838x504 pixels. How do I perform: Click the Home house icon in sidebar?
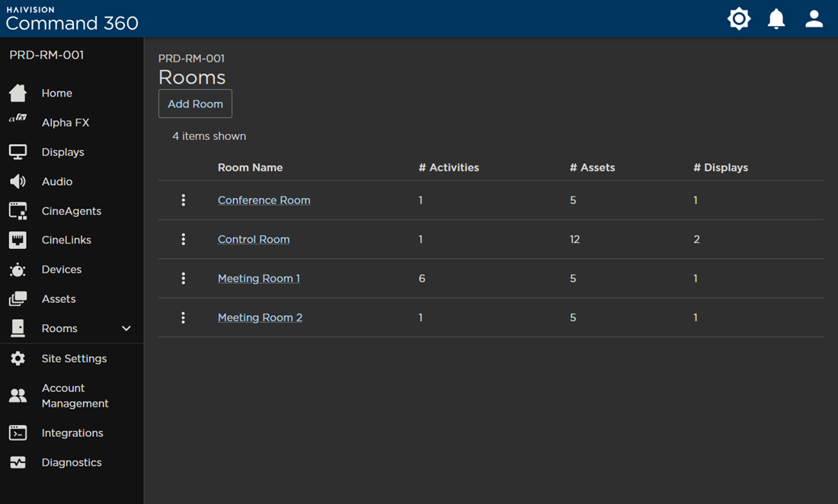18,93
